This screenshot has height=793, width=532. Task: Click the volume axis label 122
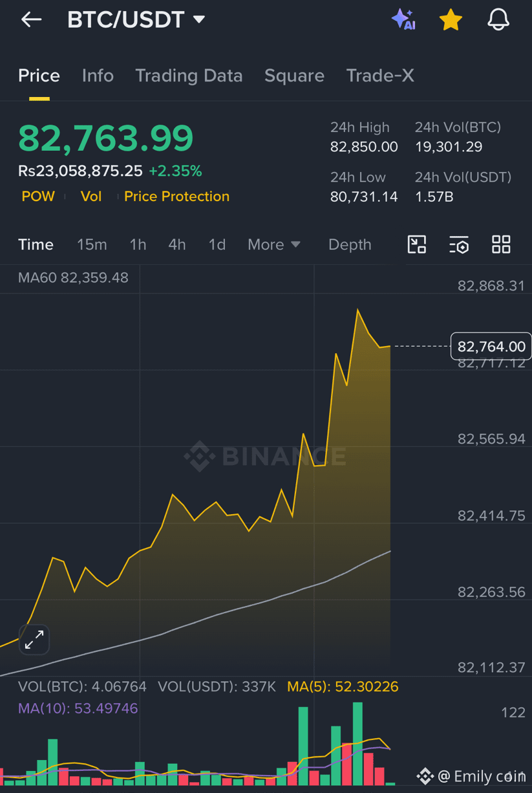513,712
